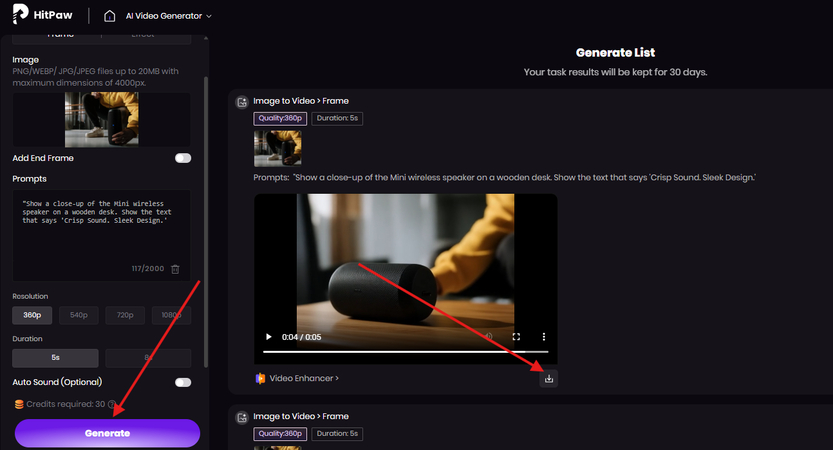Click the first Duration: 5s tag
This screenshot has height=450, width=833.
pyautogui.click(x=337, y=118)
